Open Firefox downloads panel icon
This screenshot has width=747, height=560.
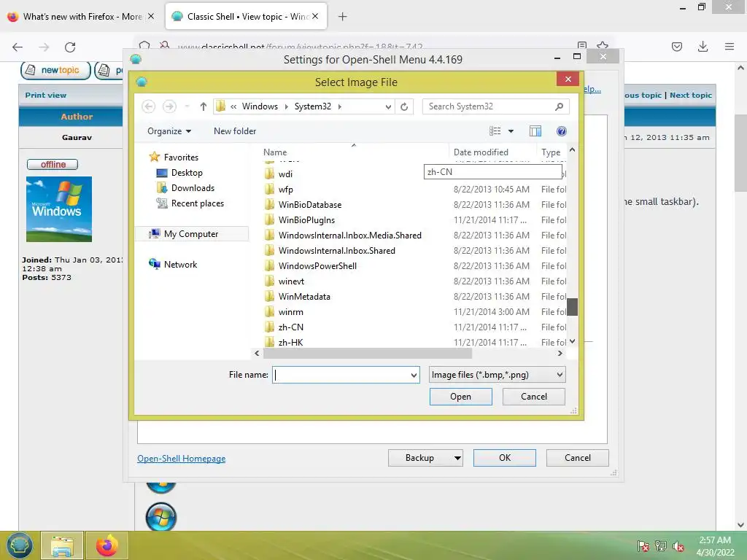[703, 47]
